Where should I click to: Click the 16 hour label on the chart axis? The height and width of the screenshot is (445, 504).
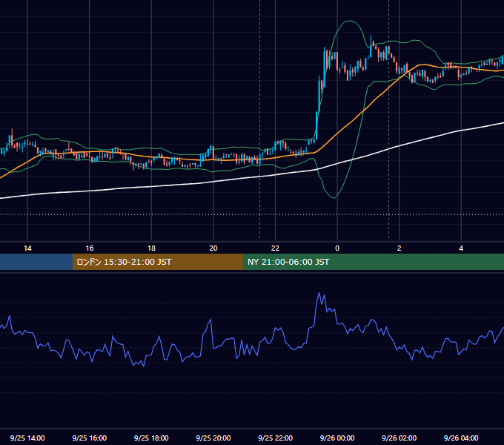tap(90, 248)
